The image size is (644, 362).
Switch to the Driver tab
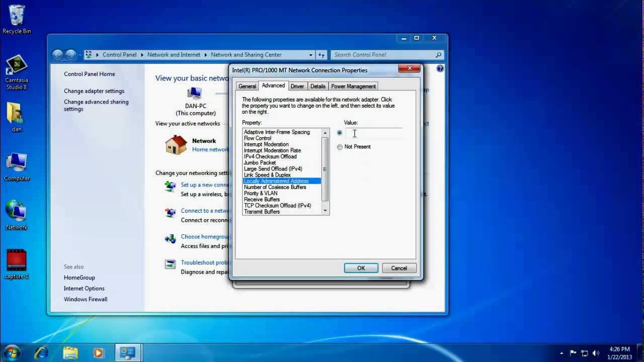297,86
